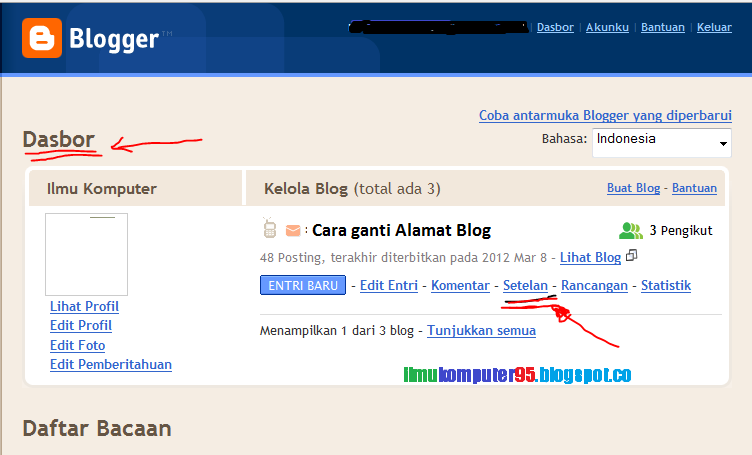The width and height of the screenshot is (752, 455).
Task: Click the Lihat Blog link
Action: click(590, 257)
